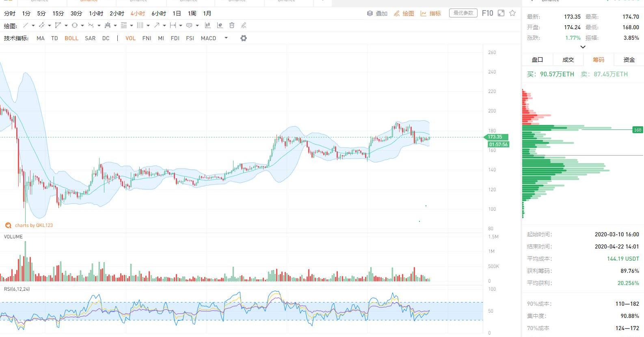Expand the dropdown after MACD indicator
Screen dimensions: 644x337
click(x=226, y=38)
